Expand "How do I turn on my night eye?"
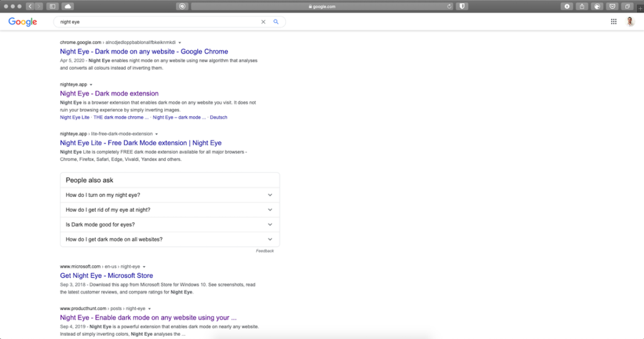The width and height of the screenshot is (644, 339). click(170, 195)
